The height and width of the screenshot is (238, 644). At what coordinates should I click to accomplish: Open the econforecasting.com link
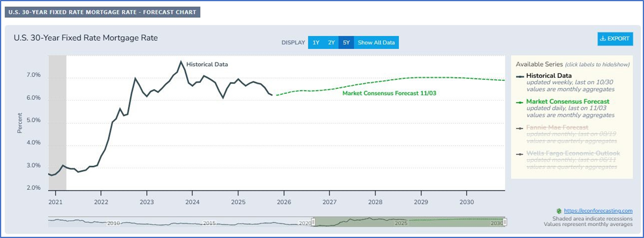[x=598, y=211]
